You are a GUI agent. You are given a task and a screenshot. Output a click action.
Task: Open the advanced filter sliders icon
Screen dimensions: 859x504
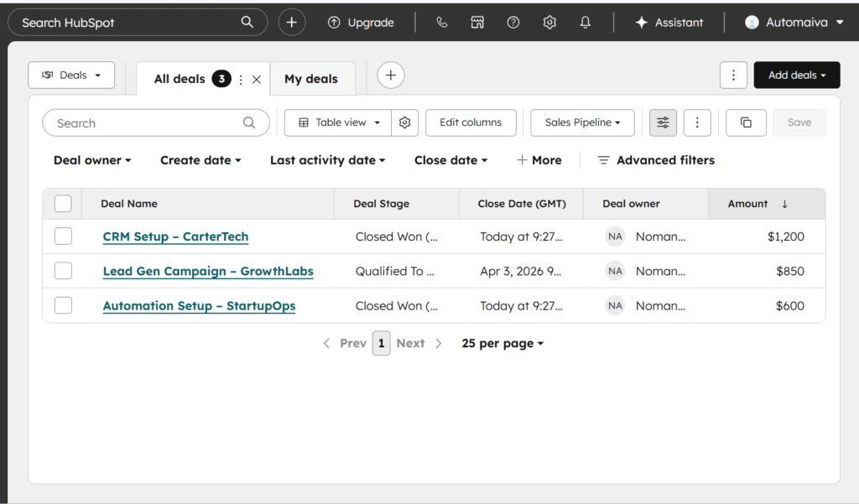[x=663, y=122]
